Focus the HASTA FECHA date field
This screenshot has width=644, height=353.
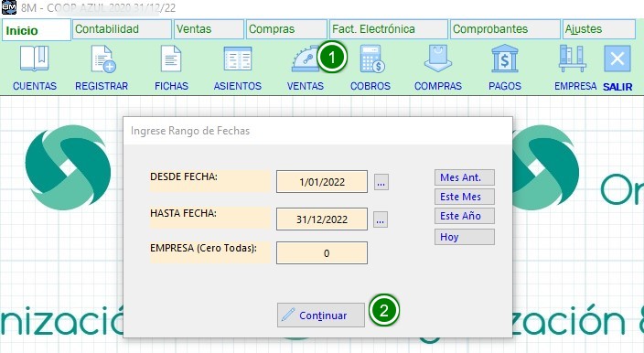[322, 219]
